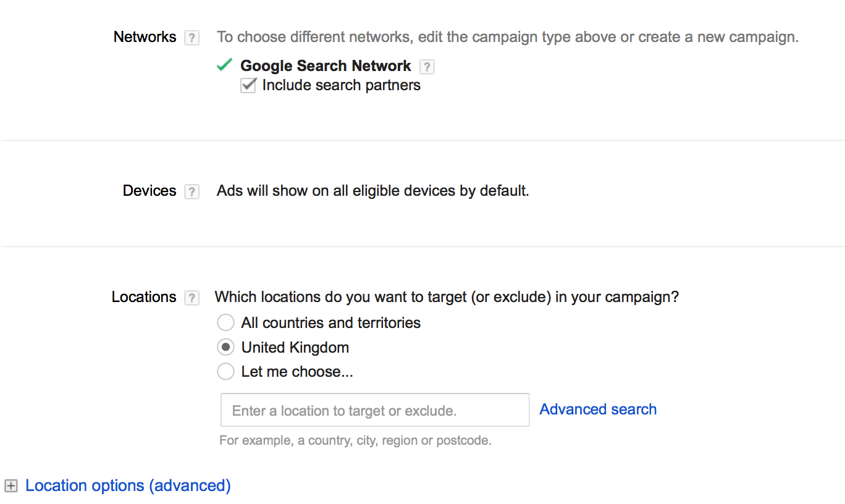Image resolution: width=845 pixels, height=504 pixels.
Task: Click the United Kingdom option label text
Action: click(x=295, y=348)
